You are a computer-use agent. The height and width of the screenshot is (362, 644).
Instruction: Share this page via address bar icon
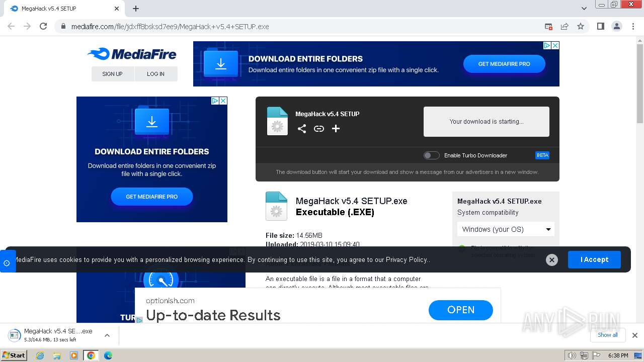(x=565, y=27)
